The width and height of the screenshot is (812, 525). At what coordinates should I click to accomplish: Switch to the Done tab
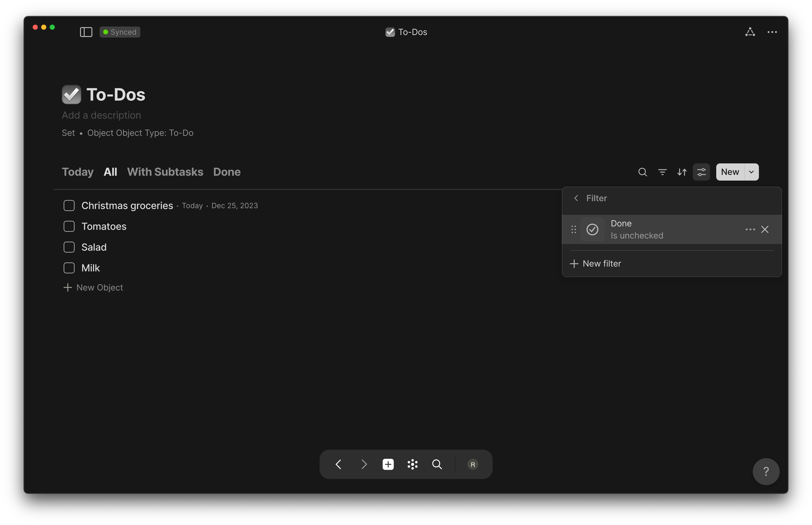[x=226, y=172]
